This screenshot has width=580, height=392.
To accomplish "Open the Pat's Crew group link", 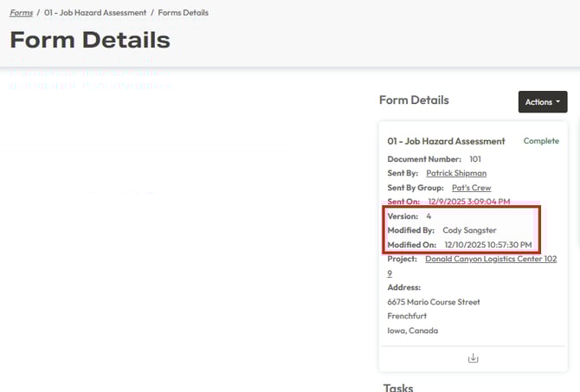I will [472, 188].
